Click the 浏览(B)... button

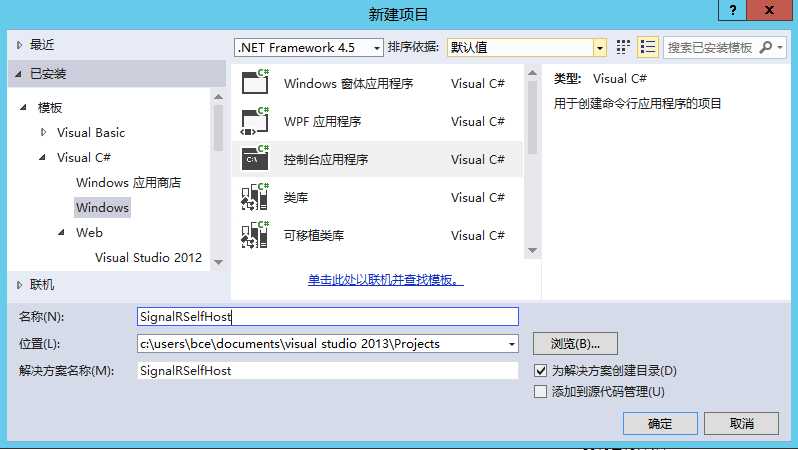575,344
